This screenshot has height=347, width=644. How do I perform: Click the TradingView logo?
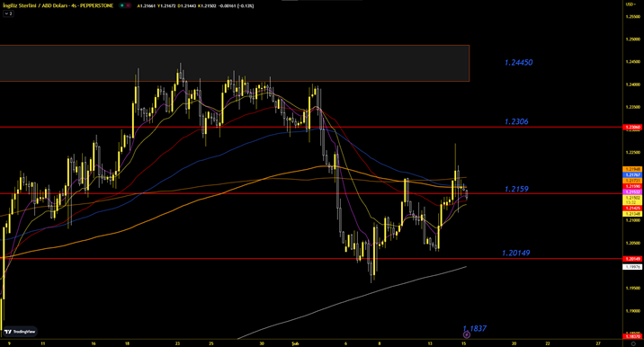[20, 332]
